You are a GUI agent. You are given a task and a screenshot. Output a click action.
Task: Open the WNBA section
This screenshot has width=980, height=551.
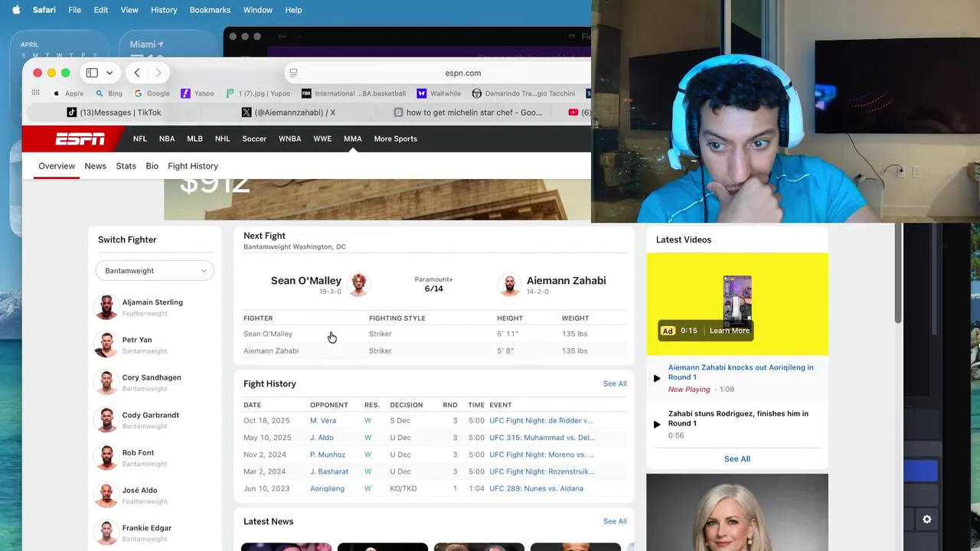(289, 139)
